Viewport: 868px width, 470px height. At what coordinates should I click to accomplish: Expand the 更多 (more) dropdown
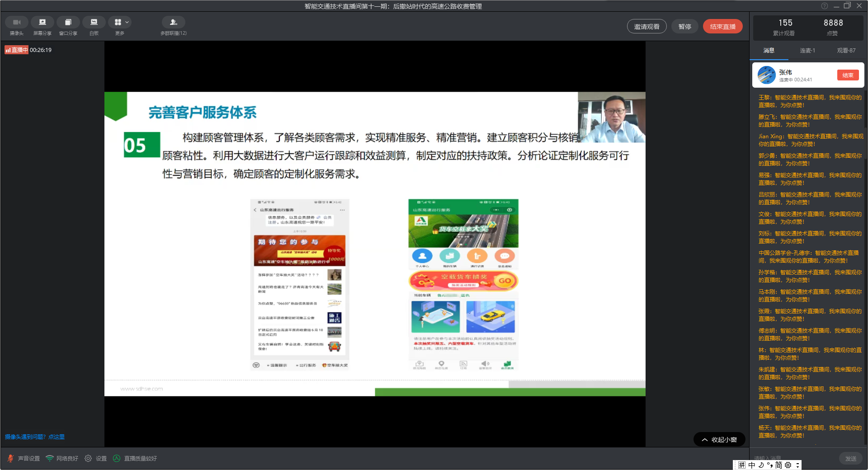tap(127, 22)
